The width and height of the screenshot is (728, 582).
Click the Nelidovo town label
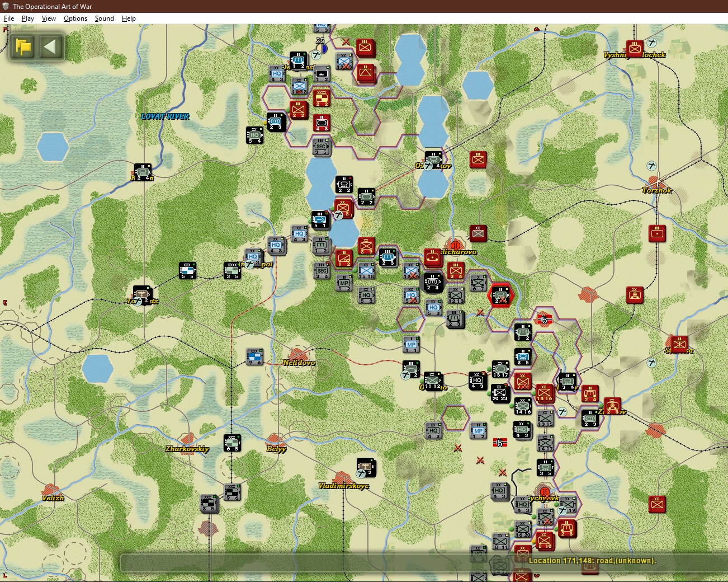(x=299, y=363)
